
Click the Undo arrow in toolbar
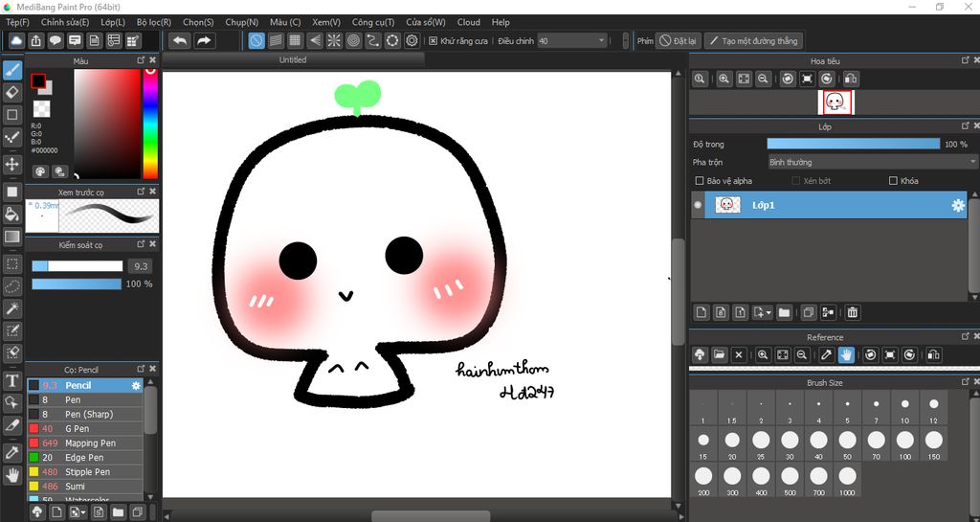pos(179,41)
